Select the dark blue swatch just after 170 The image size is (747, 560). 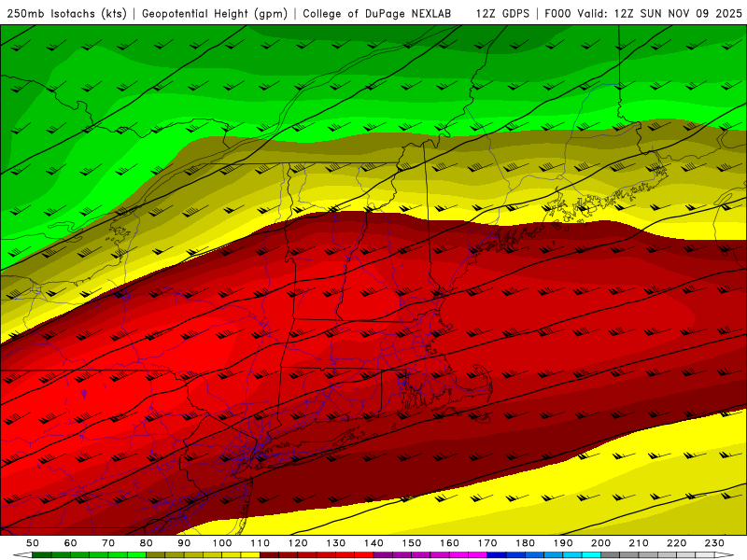point(497,554)
